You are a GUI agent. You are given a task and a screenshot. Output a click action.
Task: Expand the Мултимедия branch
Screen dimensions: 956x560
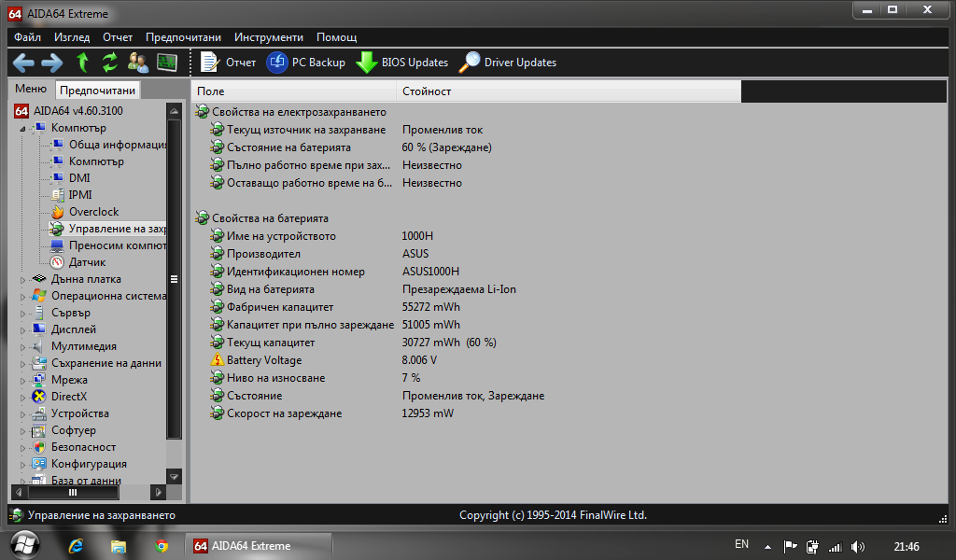[x=22, y=346]
